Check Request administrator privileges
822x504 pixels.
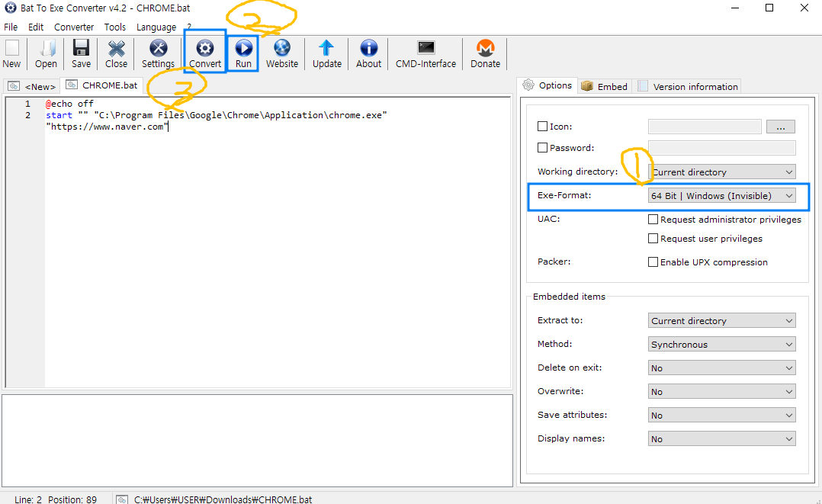653,220
